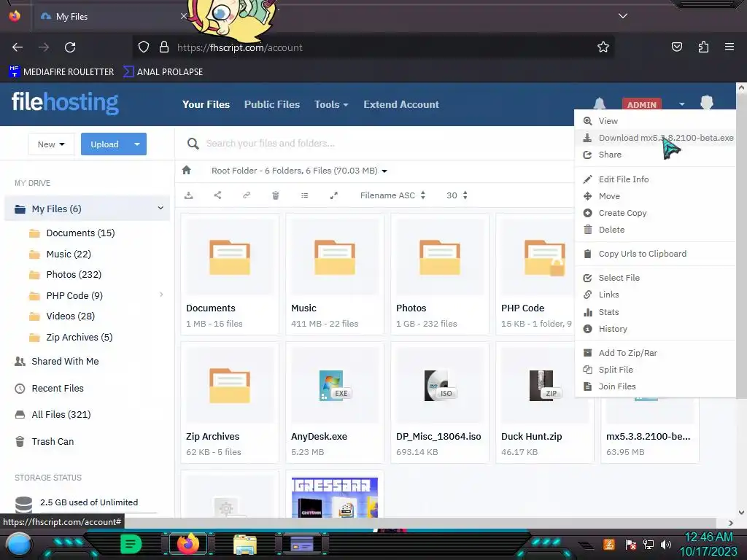Open notifications bell icon
Viewport: 747px width, 560px height.
pos(600,104)
